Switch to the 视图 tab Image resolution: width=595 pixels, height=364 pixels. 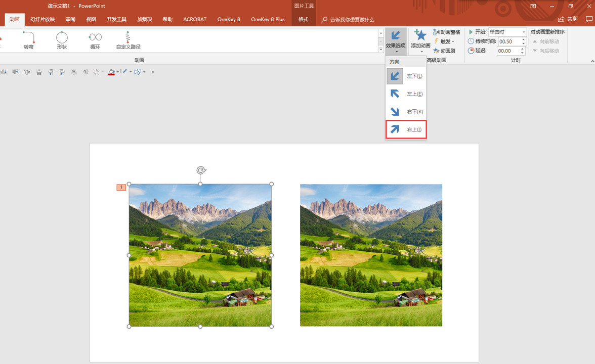coord(91,19)
